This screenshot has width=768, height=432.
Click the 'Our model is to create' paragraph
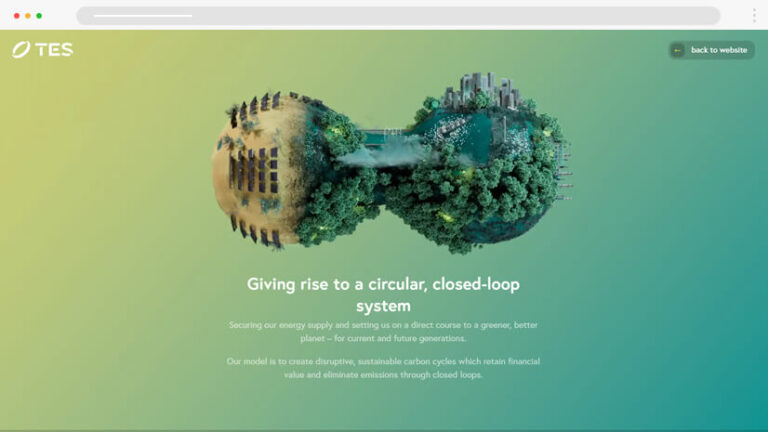[383, 368]
